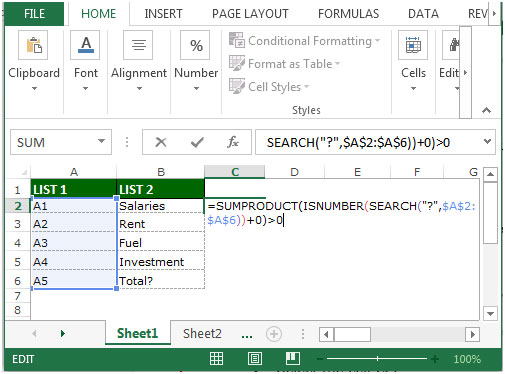Open Insert Function fx dialog
Viewport: 505px width, 374px height.
tap(233, 142)
